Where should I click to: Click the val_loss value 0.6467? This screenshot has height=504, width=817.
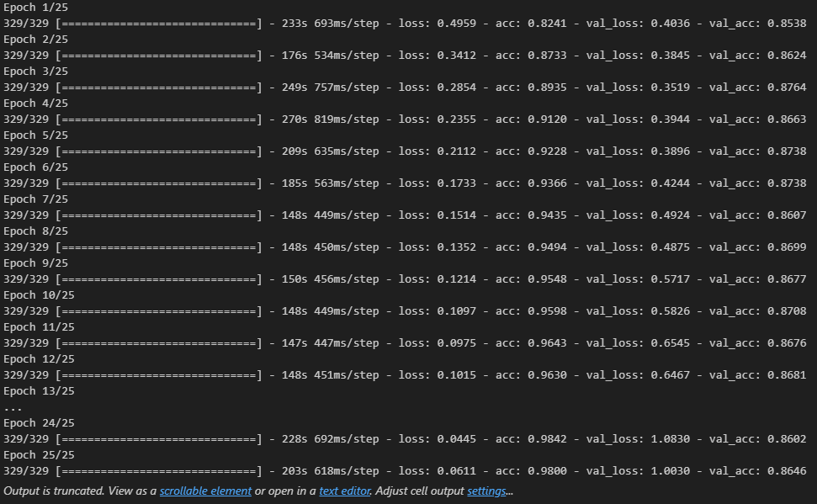(x=670, y=374)
